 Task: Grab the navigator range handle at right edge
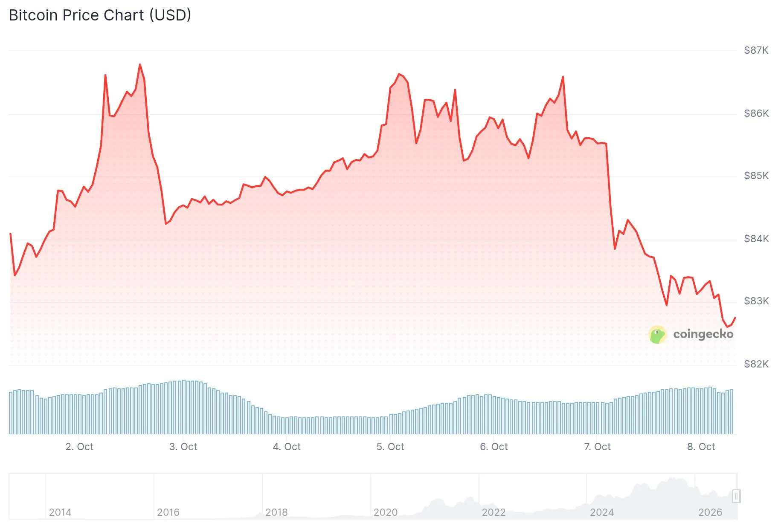(x=736, y=496)
